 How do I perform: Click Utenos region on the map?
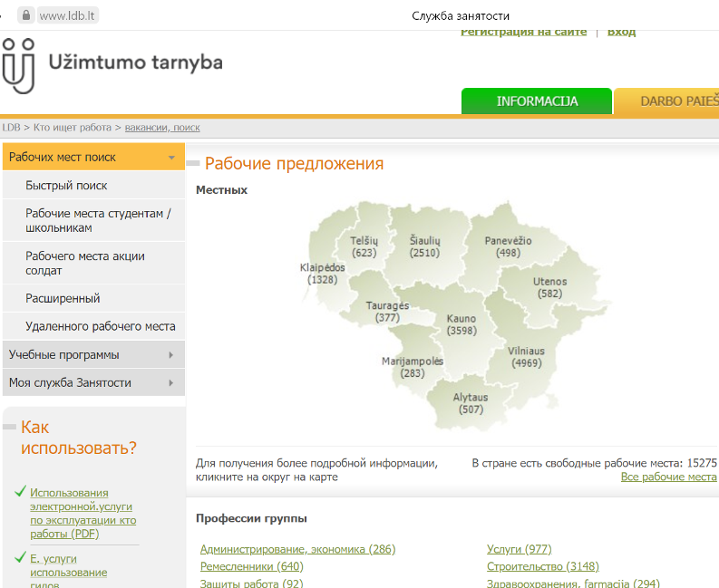549,287
